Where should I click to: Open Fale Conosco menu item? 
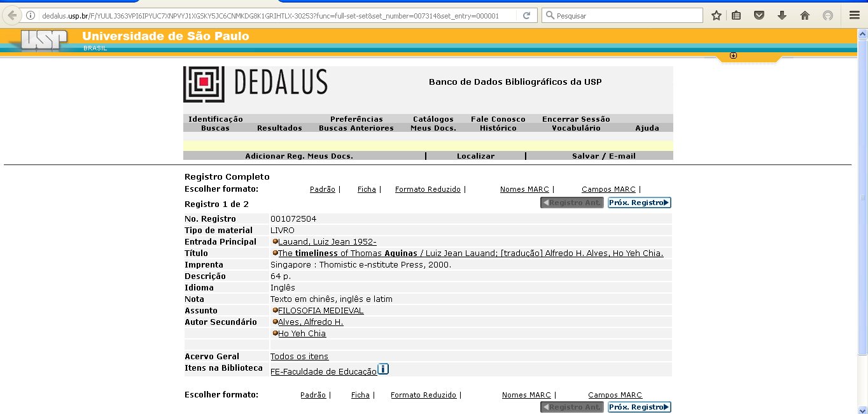point(498,119)
